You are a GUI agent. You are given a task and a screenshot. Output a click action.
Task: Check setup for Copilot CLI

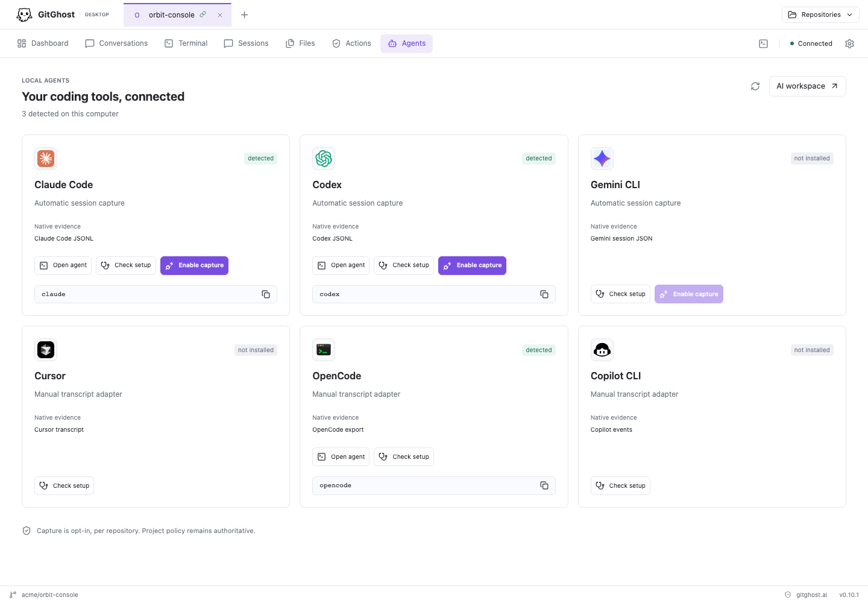pos(620,486)
